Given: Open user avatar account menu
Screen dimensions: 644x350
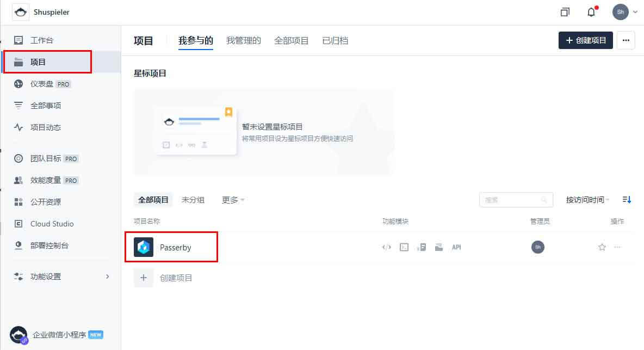Looking at the screenshot, I should coord(621,12).
